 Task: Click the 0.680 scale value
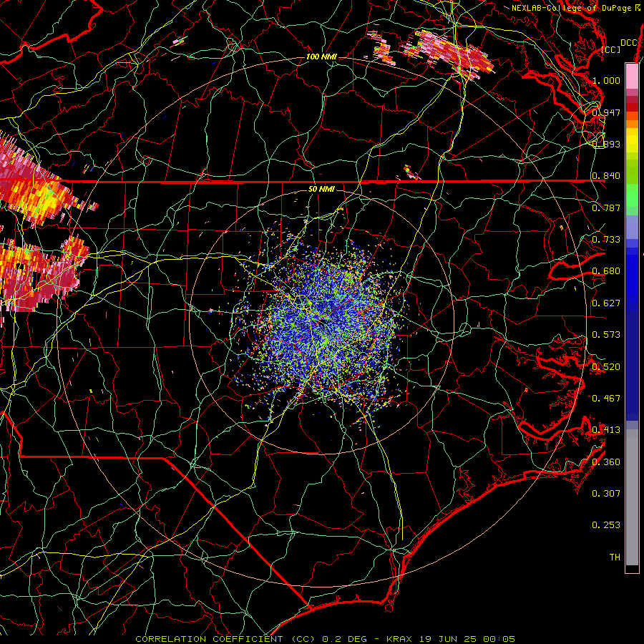point(606,271)
